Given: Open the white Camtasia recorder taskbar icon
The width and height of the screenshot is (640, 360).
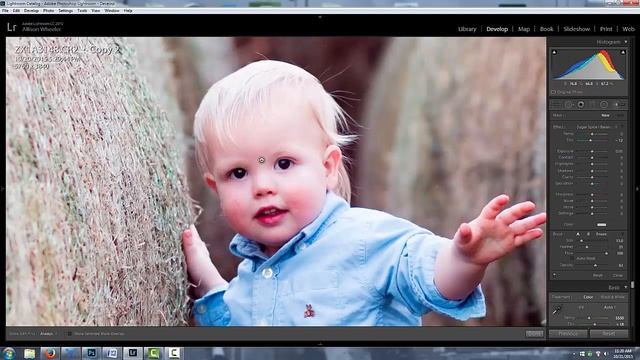Looking at the screenshot, I should coord(174,353).
